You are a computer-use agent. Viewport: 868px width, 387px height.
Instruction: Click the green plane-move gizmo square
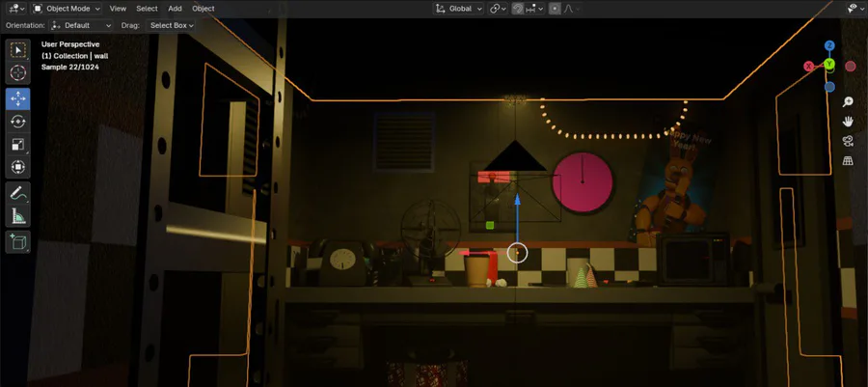pyautogui.click(x=489, y=225)
